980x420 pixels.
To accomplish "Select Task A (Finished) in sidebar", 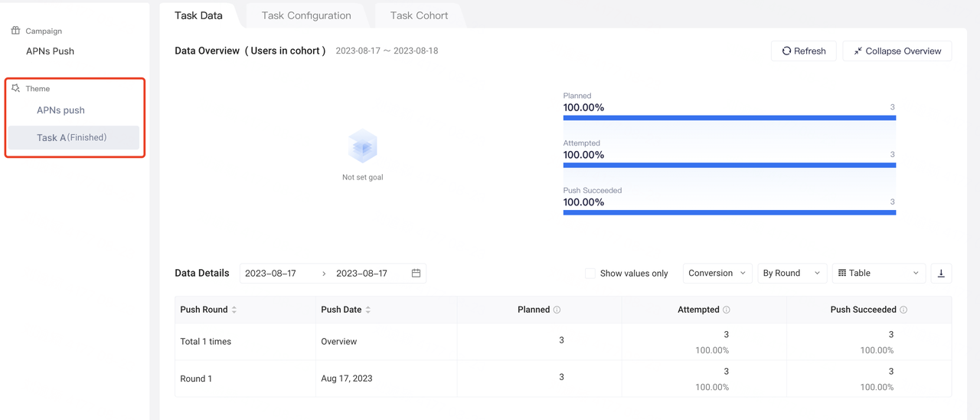I will click(72, 138).
